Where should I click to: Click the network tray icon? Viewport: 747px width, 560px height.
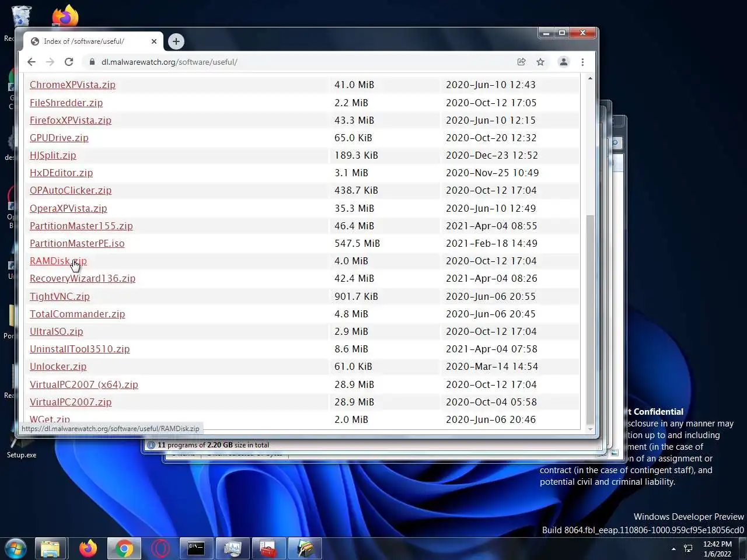click(x=688, y=548)
